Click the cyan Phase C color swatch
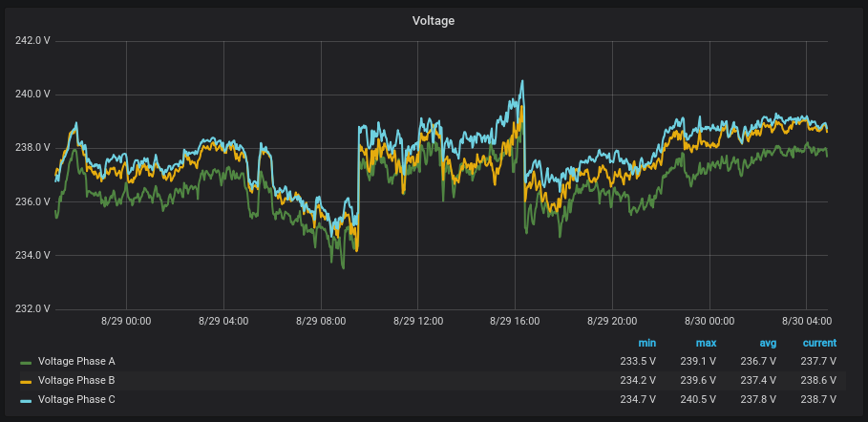Image resolution: width=868 pixels, height=422 pixels. 26,401
